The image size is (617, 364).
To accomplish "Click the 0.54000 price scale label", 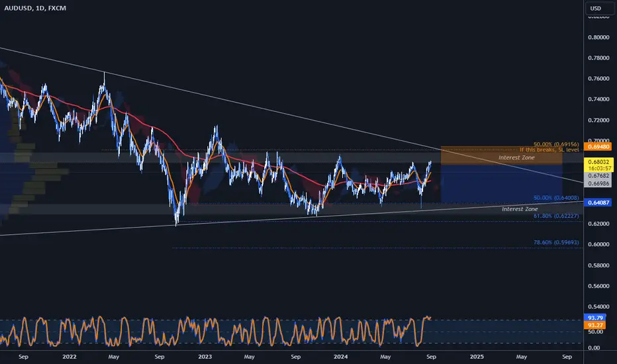I will tap(598, 306).
